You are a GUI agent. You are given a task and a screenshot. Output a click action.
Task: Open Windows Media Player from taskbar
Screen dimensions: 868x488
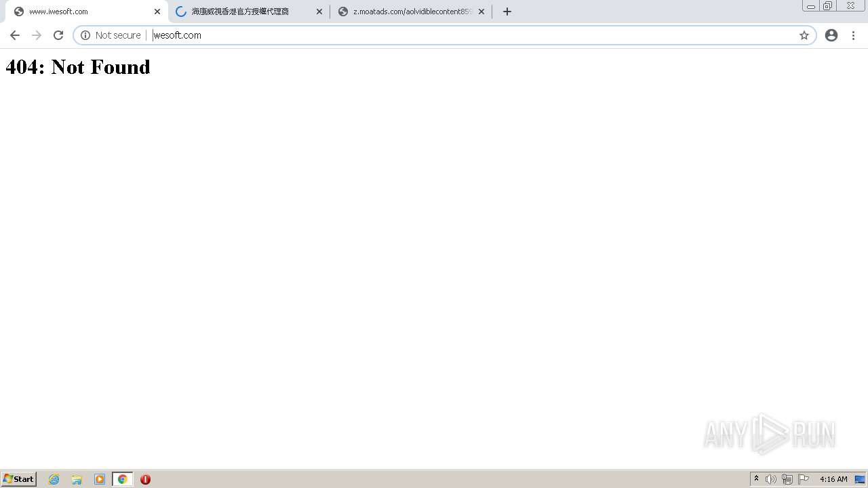click(100, 479)
